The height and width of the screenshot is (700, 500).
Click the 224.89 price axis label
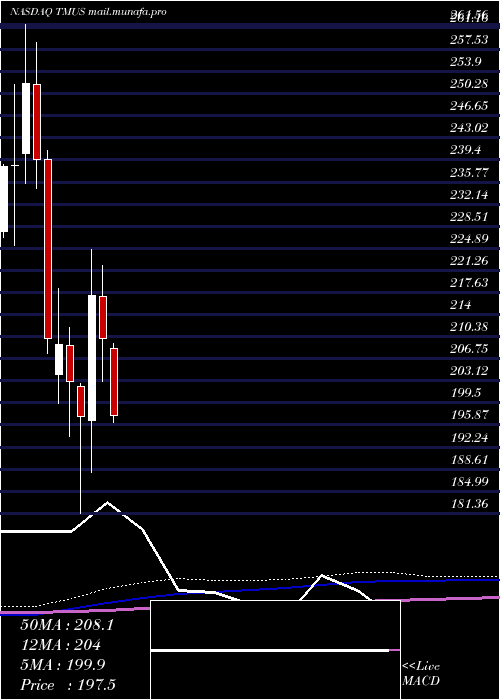469,239
